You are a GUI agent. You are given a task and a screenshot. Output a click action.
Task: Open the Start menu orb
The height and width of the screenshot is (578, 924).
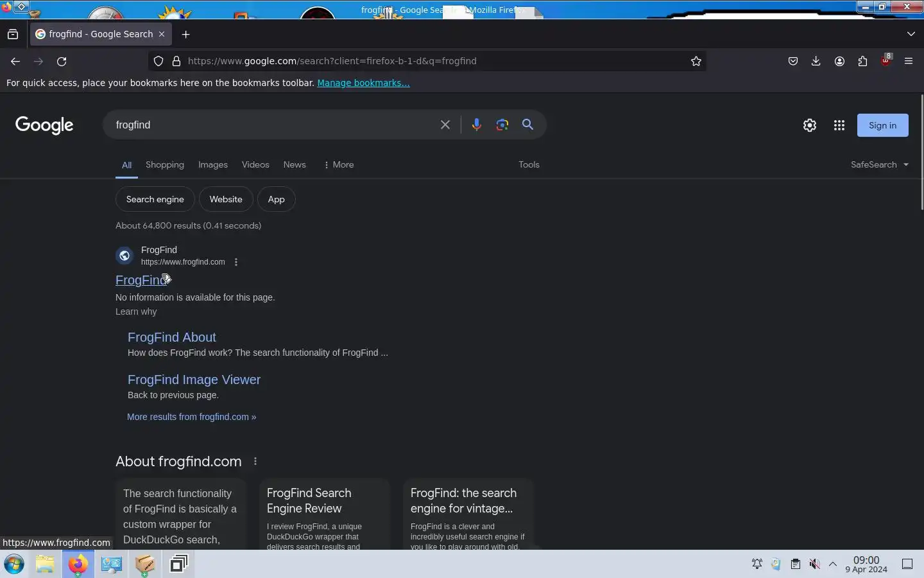(x=14, y=565)
